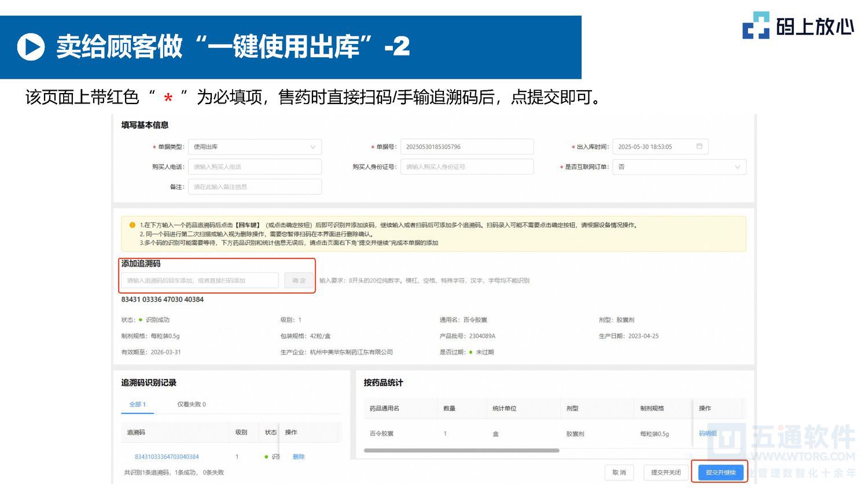
Task: Click the 删除 link for the trace code record
Action: (x=299, y=456)
